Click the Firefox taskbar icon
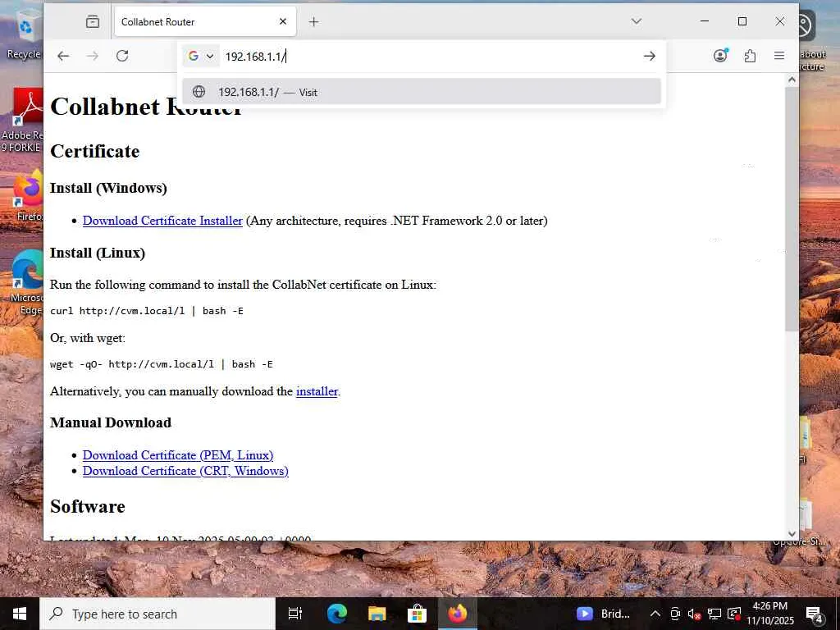 pos(458,614)
